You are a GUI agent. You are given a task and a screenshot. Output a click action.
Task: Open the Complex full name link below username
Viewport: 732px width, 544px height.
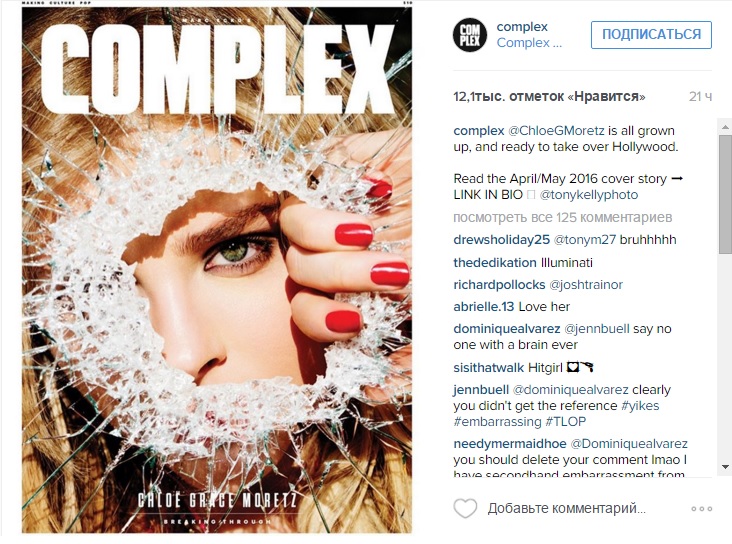click(529, 42)
